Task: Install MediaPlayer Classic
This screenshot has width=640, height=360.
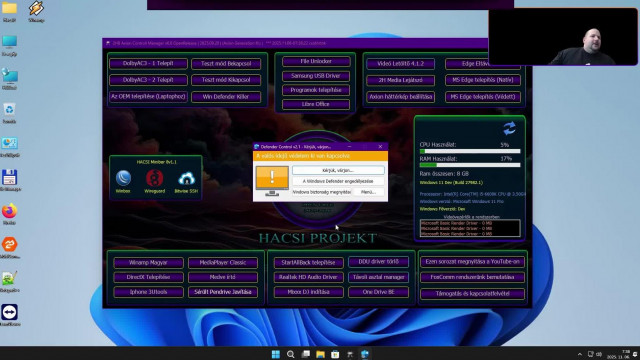Action: click(223, 262)
